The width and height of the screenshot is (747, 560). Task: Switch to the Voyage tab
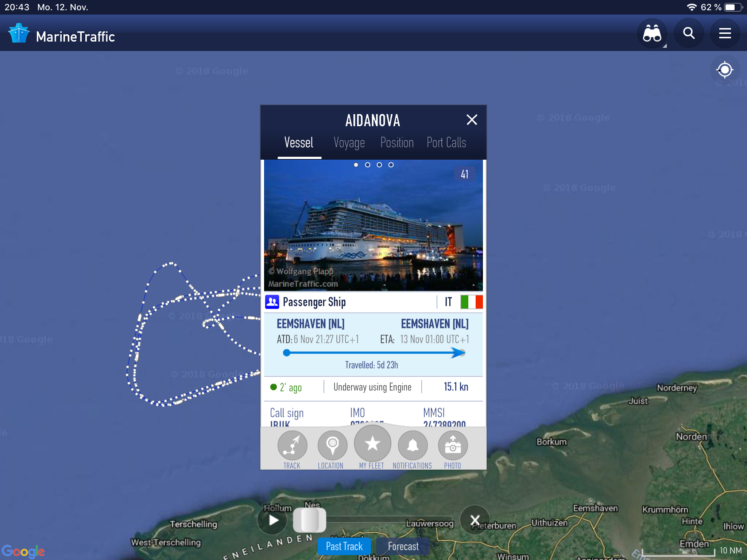tap(349, 143)
